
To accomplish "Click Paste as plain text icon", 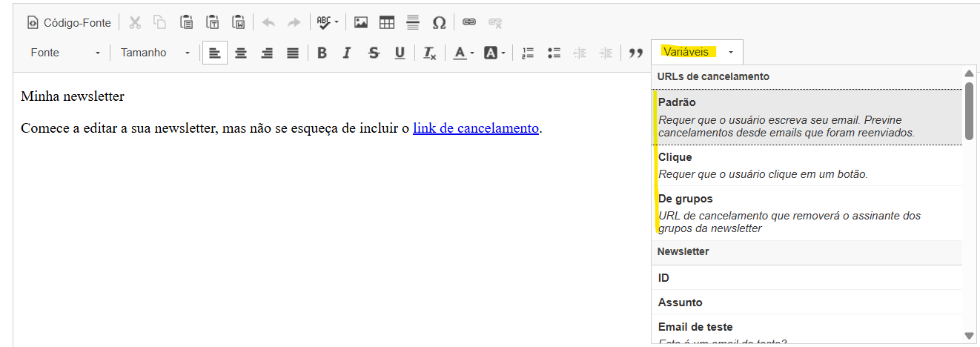I will 213,22.
